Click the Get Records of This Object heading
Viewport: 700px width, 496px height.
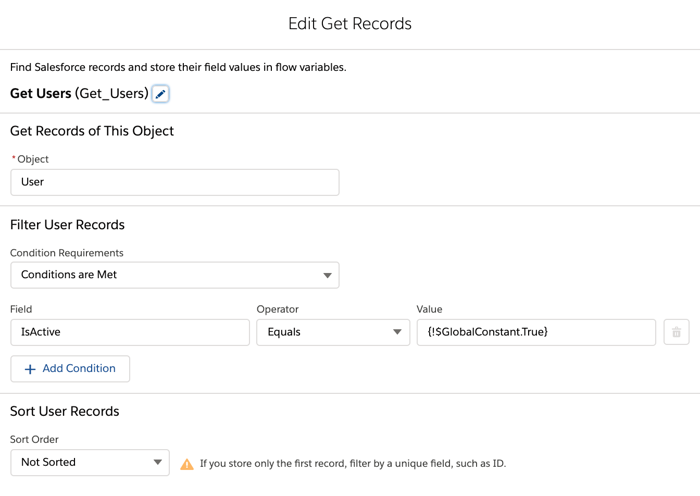tap(92, 131)
